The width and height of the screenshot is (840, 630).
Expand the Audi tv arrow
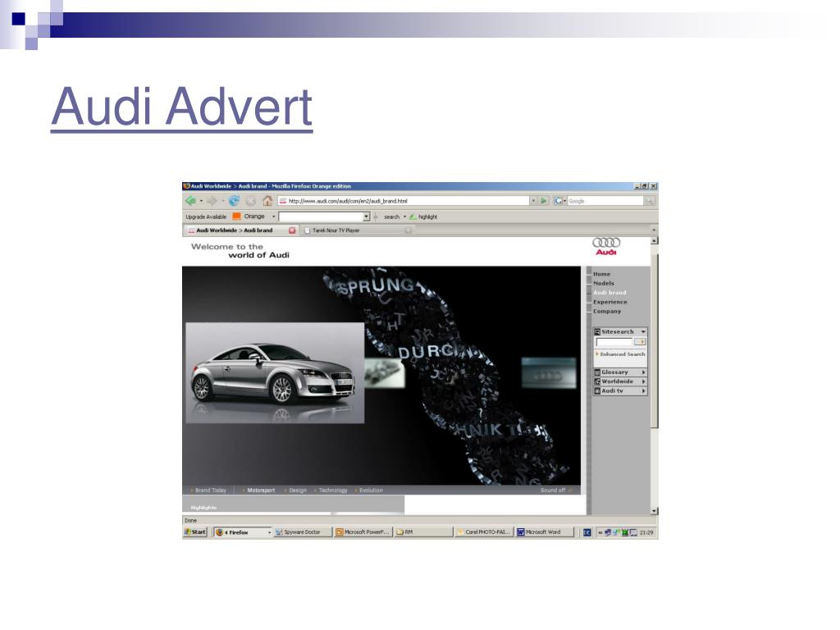[643, 391]
